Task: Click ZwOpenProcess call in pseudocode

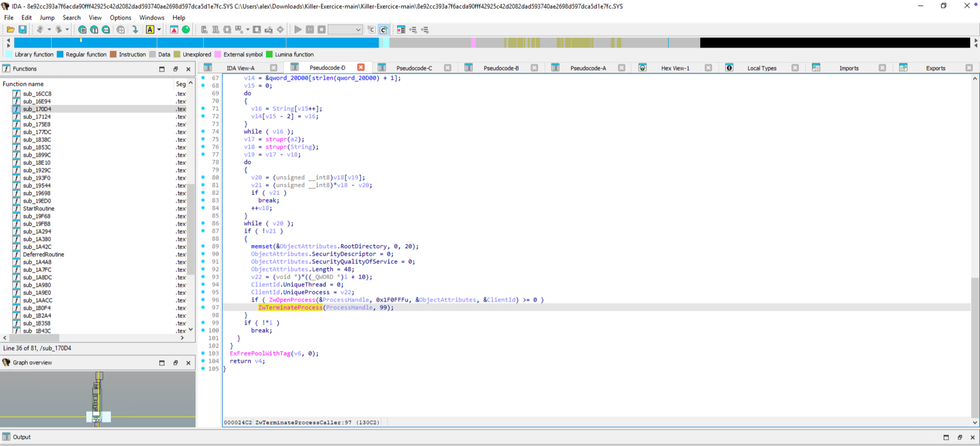Action: [292, 300]
